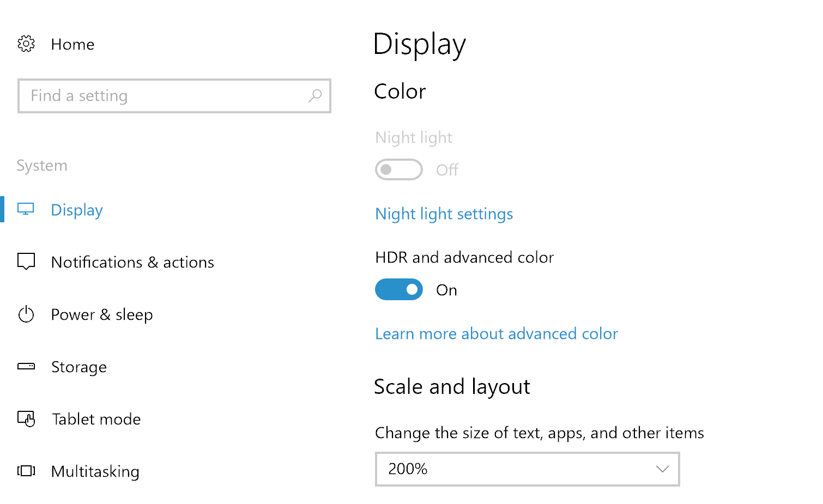Image resolution: width=823 pixels, height=504 pixels.
Task: Turn on the Night light switch
Action: coord(398,169)
